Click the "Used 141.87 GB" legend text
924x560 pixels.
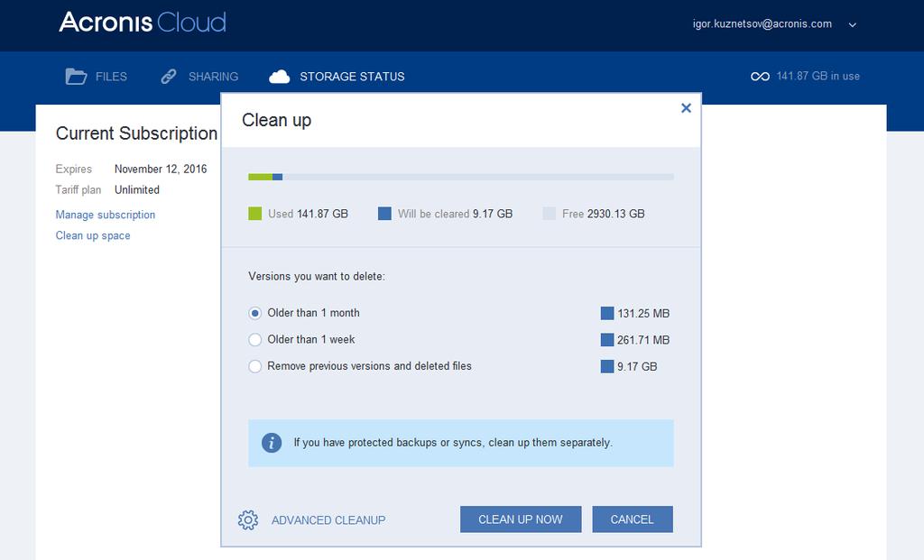coord(308,214)
